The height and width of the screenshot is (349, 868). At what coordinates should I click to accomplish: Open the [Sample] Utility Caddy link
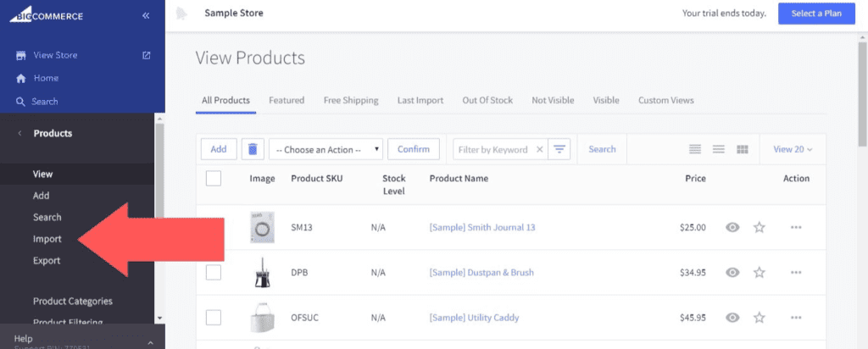click(x=475, y=318)
